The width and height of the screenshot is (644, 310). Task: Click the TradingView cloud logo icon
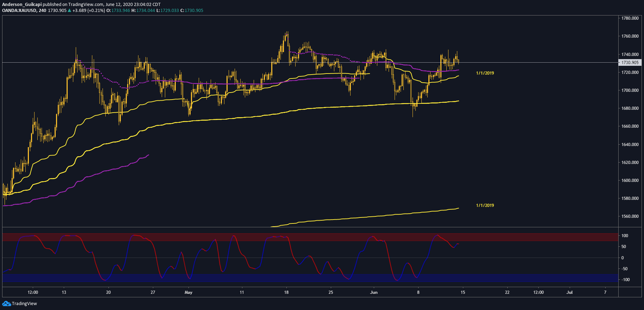tap(6, 304)
